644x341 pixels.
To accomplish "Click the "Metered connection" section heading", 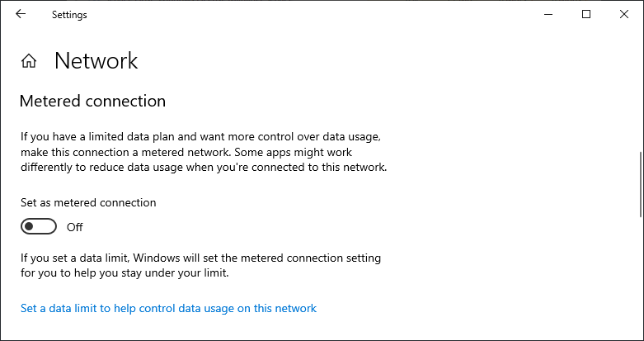I will coord(92,102).
